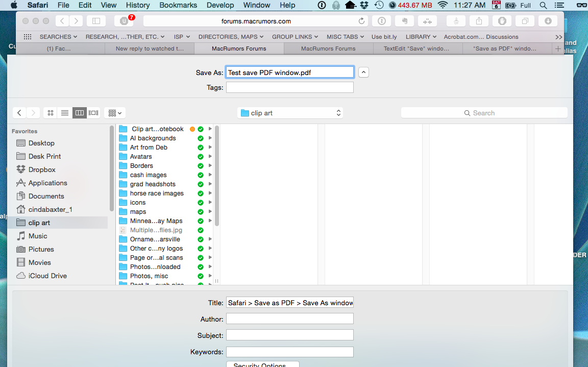Switch the file dialog to list view
Screen dimensions: 588x367
(65, 113)
